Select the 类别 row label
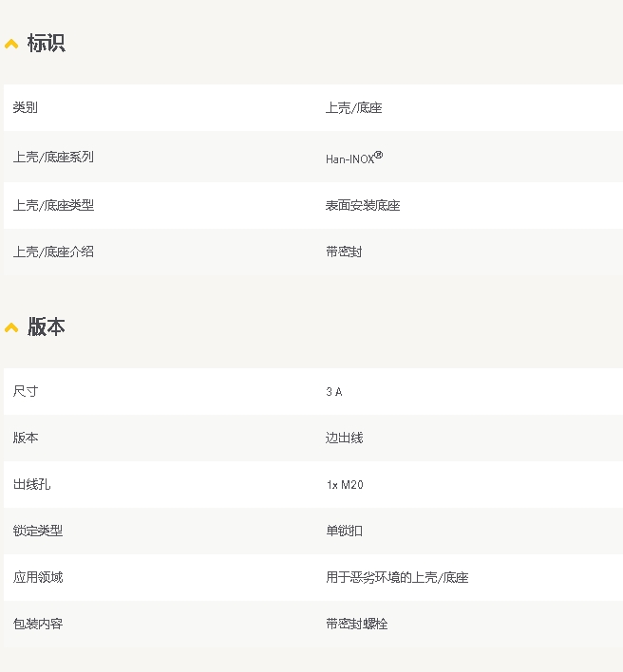The image size is (623, 672). [26, 108]
